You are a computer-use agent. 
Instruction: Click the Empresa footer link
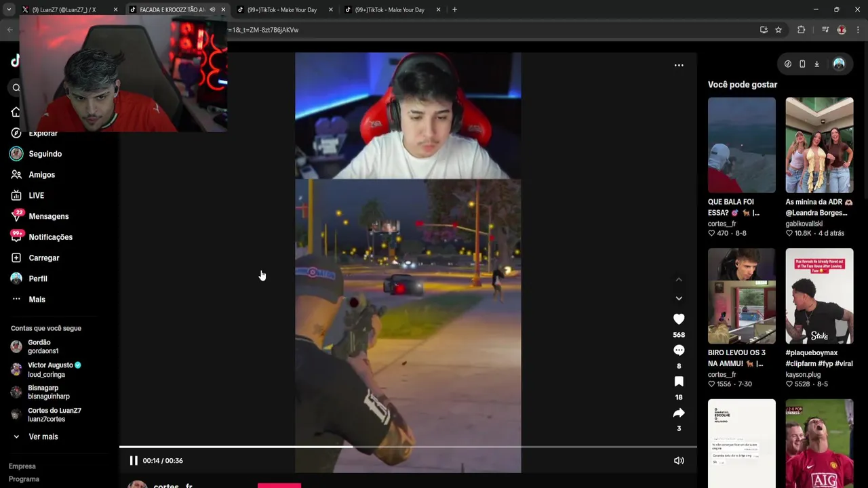tap(22, 466)
